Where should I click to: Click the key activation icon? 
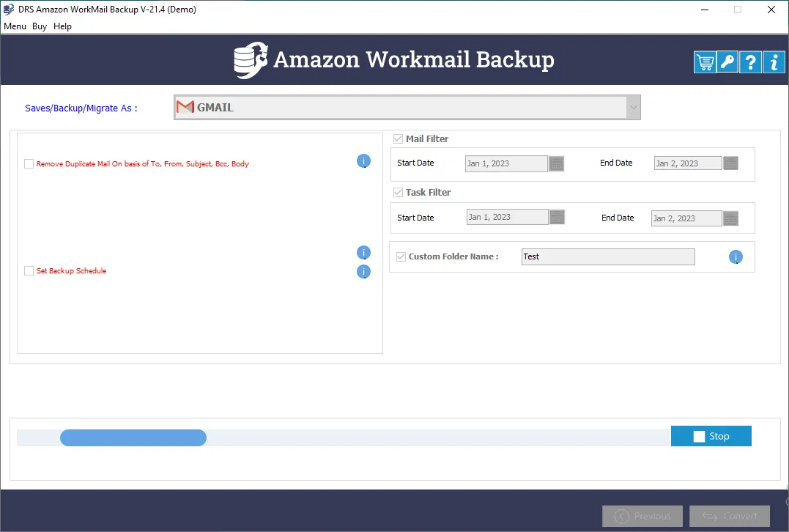727,62
